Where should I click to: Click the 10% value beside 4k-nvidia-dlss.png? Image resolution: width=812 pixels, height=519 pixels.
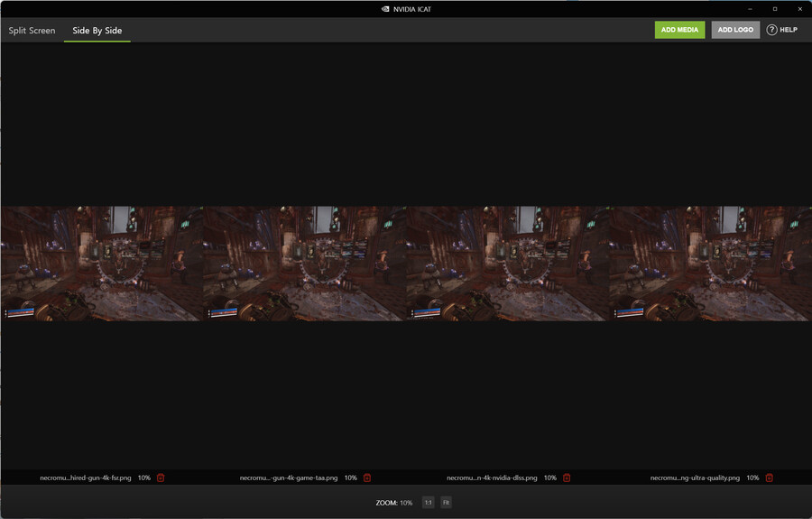click(550, 477)
